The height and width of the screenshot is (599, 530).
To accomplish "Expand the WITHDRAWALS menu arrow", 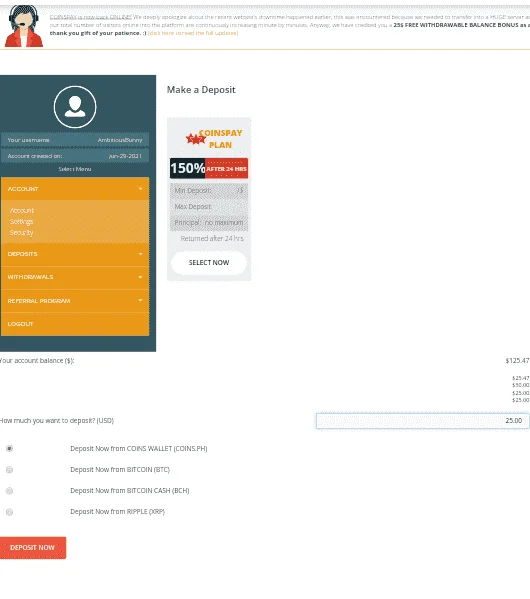I will click(140, 277).
